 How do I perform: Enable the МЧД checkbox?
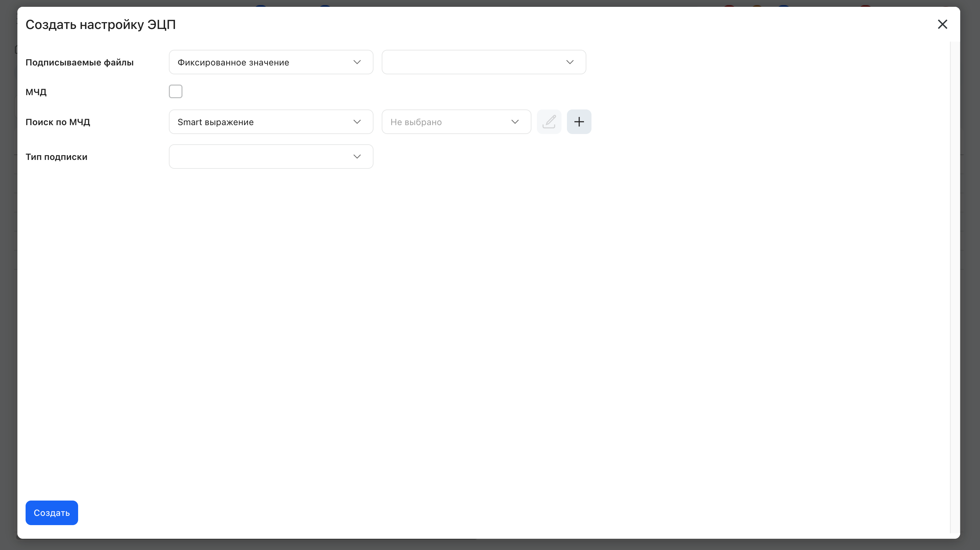coord(175,91)
